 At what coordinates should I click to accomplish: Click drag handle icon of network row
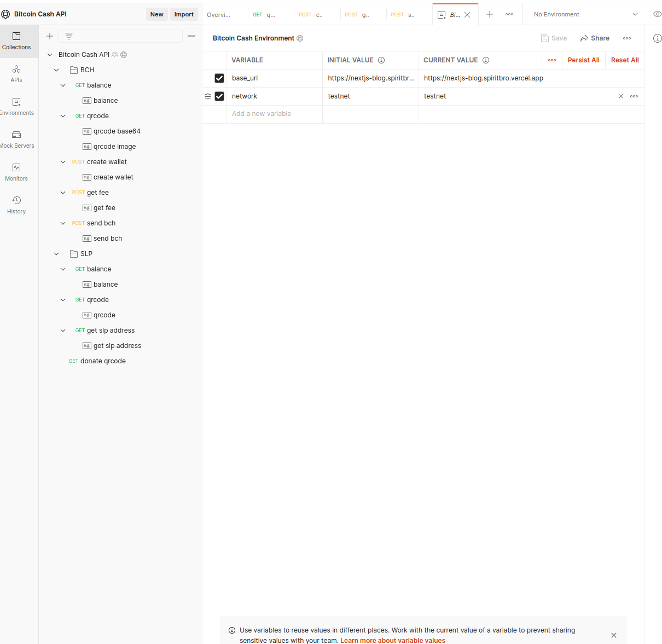[x=208, y=96]
